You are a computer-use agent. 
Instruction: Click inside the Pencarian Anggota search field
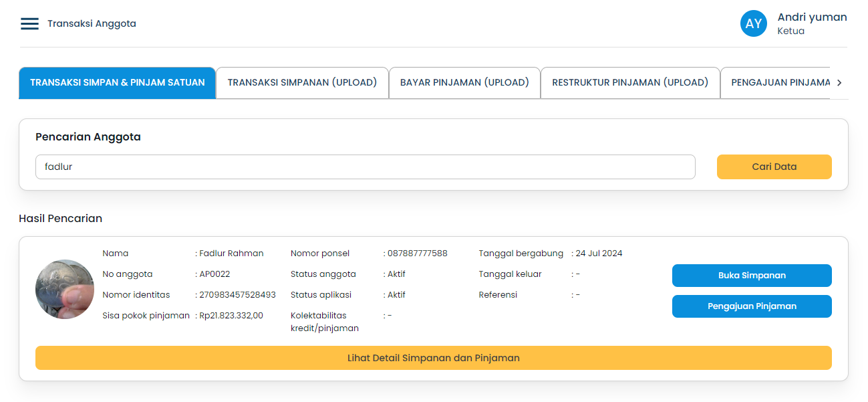pyautogui.click(x=365, y=167)
